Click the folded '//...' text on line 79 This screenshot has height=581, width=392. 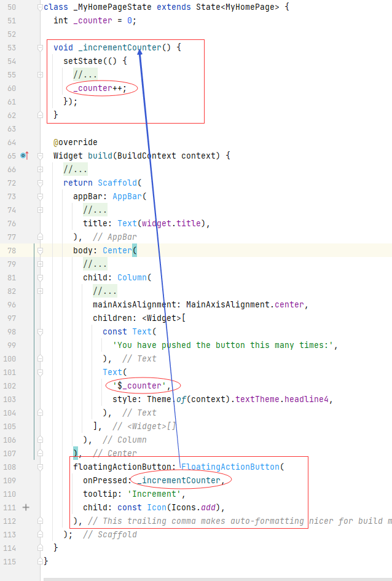95,264
